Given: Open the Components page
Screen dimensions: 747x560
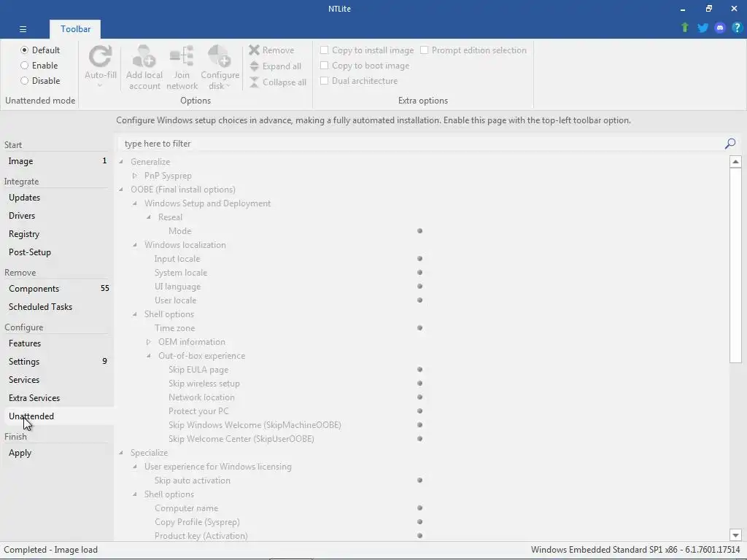Looking at the screenshot, I should coord(57,289).
